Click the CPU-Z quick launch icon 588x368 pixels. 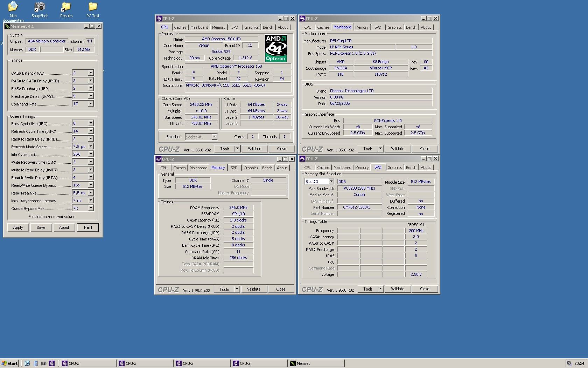(x=52, y=363)
